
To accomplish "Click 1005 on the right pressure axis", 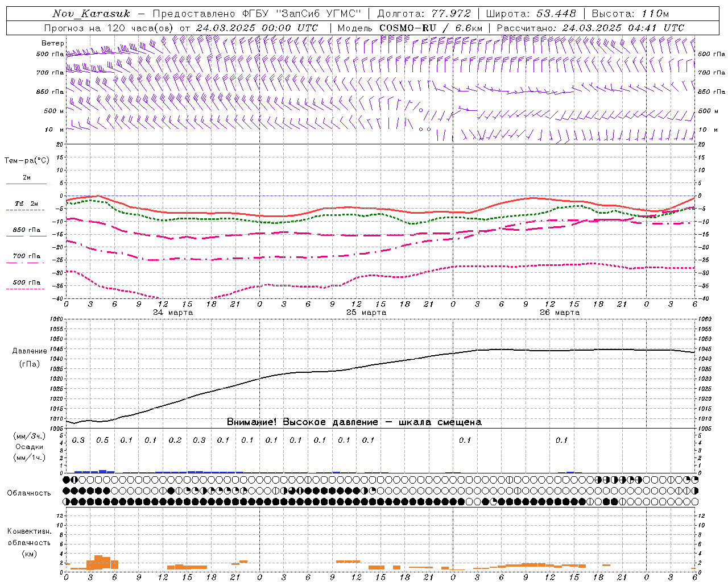I will [x=705, y=429].
